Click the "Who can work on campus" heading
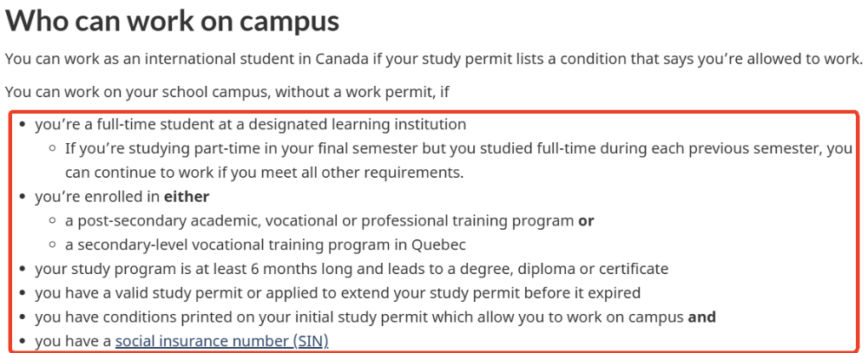 pyautogui.click(x=172, y=21)
